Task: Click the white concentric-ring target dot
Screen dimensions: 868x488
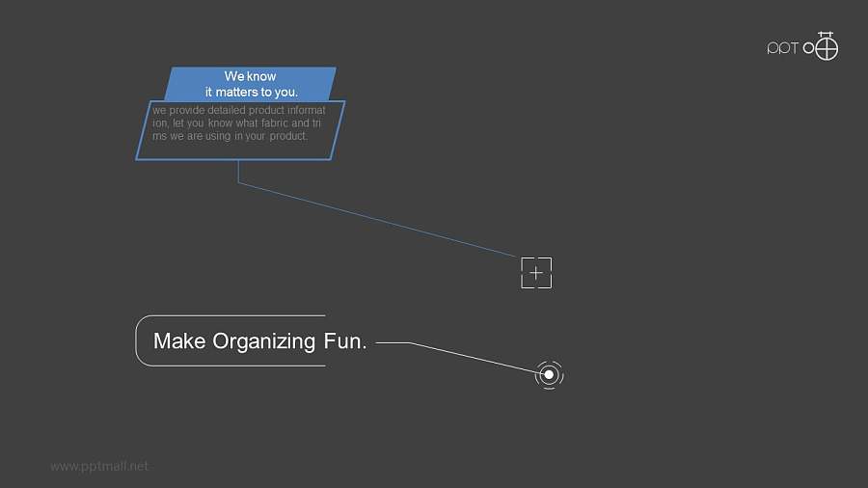Action: coord(549,373)
